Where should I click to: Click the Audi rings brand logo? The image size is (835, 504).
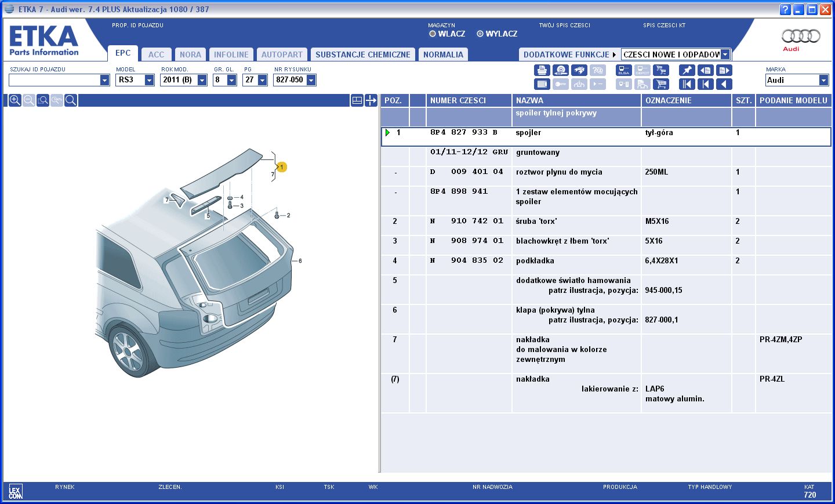[x=801, y=37]
